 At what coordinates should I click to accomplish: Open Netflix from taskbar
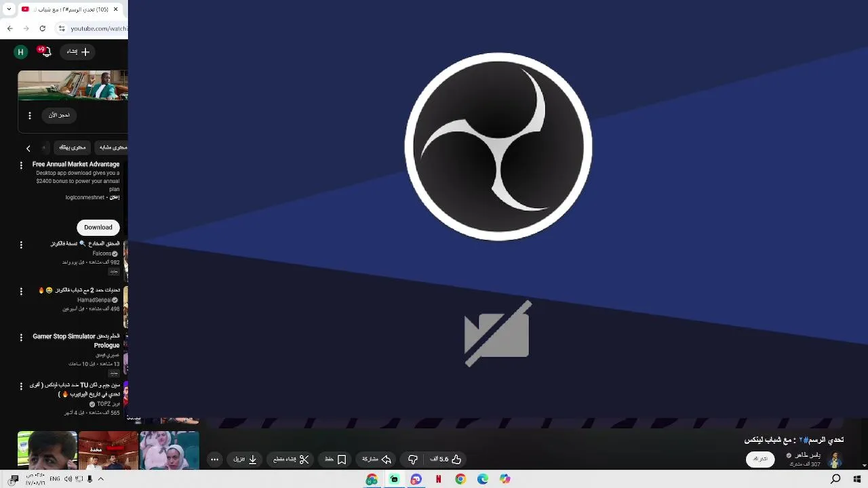click(438, 479)
